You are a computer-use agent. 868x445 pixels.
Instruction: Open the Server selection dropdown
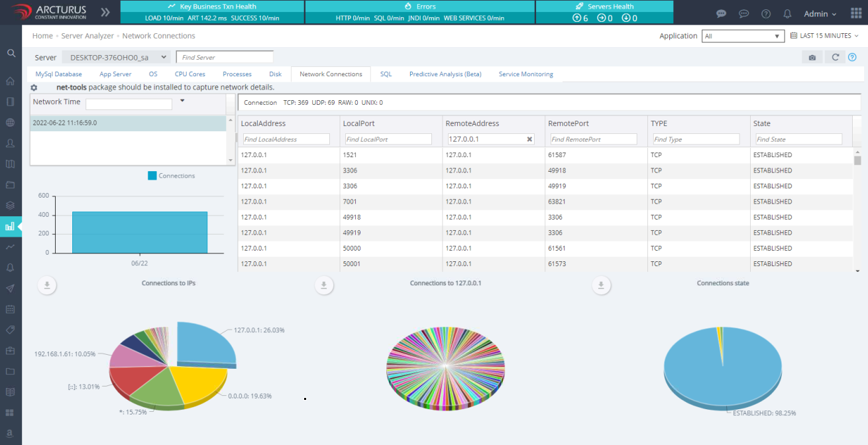[x=116, y=58]
